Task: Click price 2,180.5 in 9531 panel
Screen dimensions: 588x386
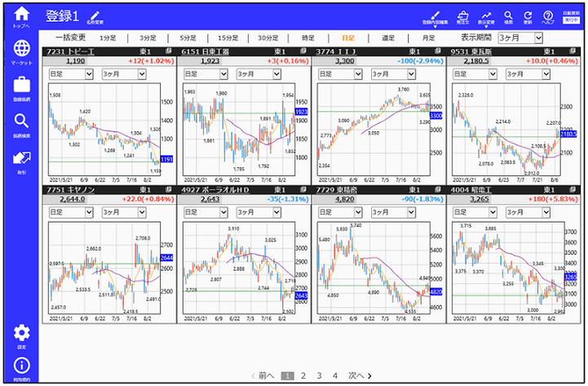Action: (476, 60)
